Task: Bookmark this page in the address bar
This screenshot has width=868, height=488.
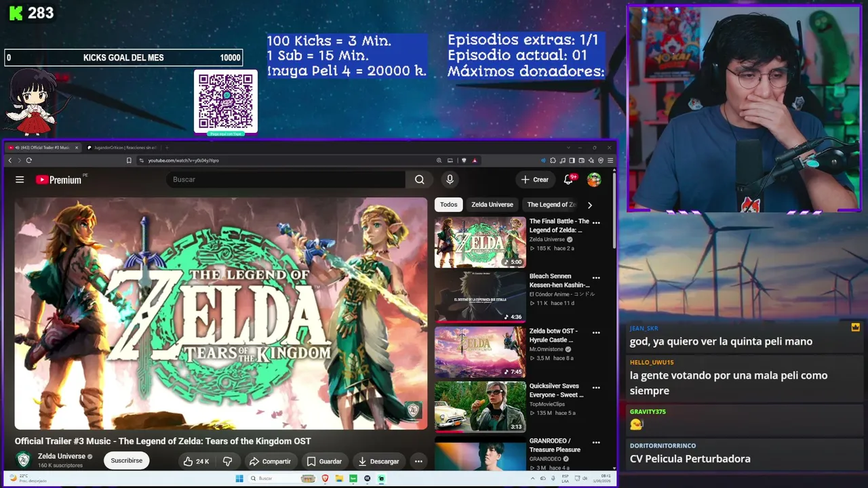Action: [x=129, y=161]
